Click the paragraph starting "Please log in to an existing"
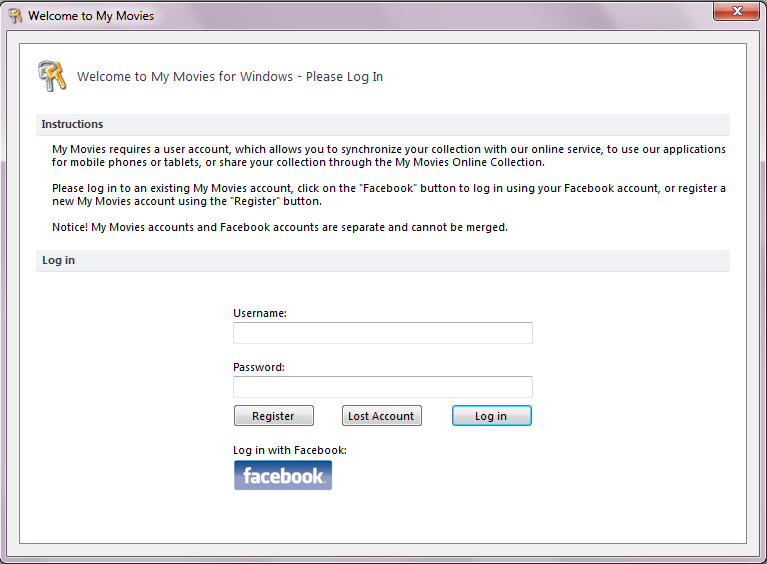 click(x=388, y=194)
